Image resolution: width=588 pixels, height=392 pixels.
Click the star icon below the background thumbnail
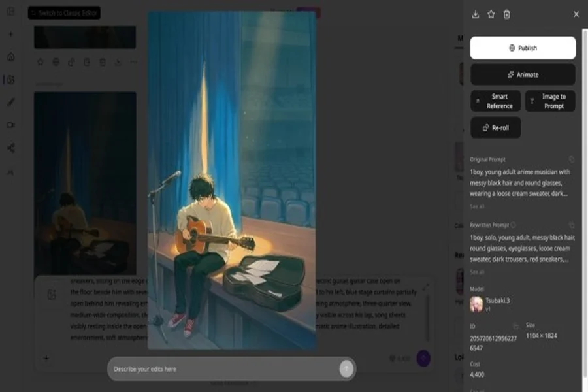coord(41,62)
